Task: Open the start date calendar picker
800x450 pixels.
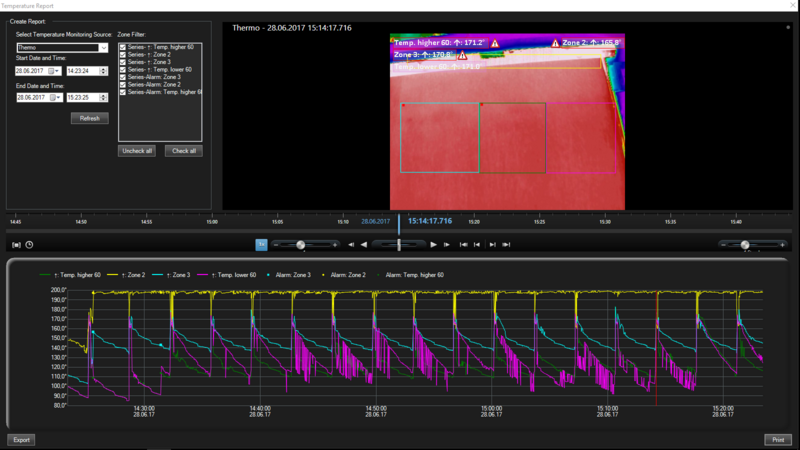Action: tap(54, 71)
